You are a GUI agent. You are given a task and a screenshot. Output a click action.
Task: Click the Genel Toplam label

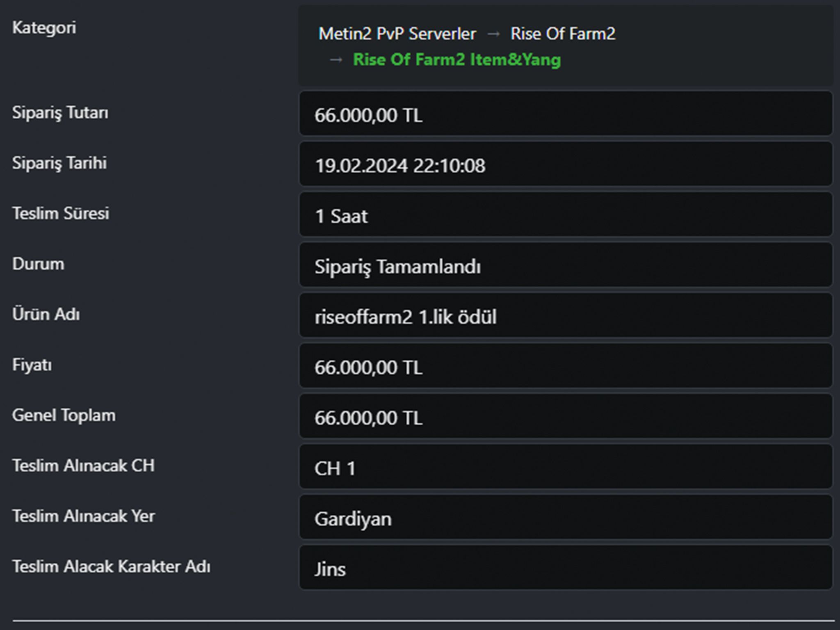coord(64,415)
